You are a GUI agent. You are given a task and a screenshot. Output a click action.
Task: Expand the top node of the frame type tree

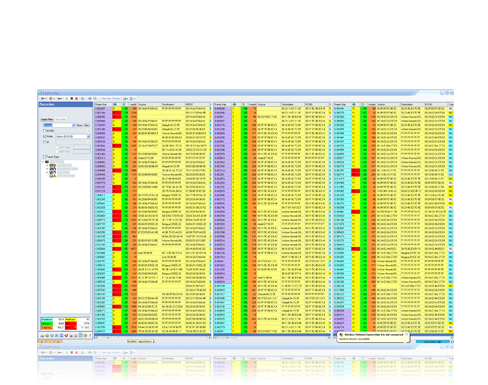click(43, 162)
